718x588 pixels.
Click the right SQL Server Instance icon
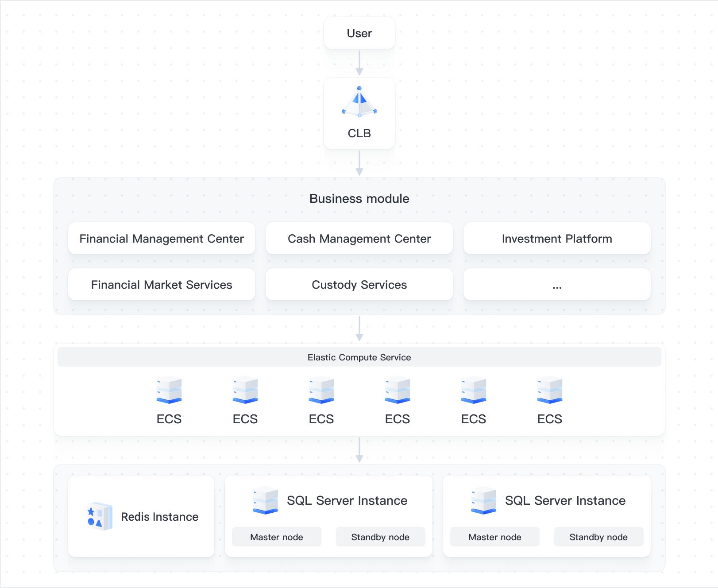click(483, 500)
